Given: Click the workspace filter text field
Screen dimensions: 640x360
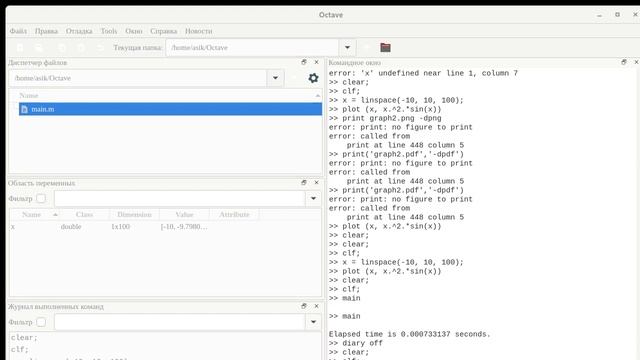Looking at the screenshot, I should (180, 198).
